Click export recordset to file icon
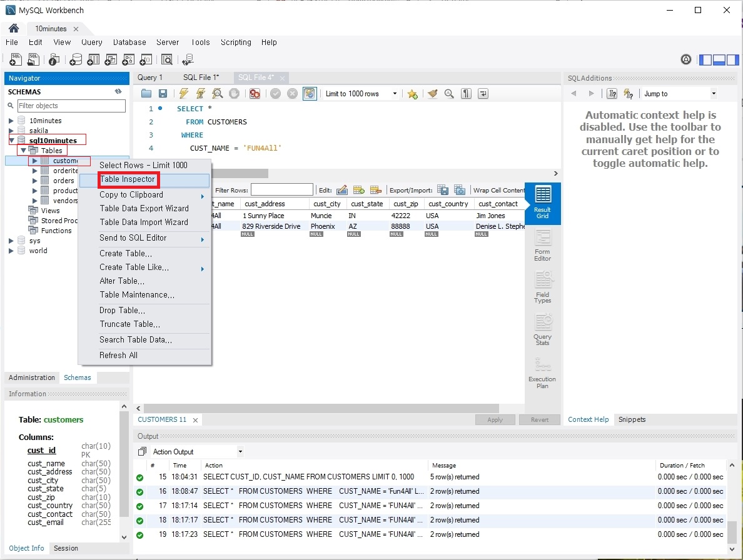The height and width of the screenshot is (560, 743). click(443, 190)
